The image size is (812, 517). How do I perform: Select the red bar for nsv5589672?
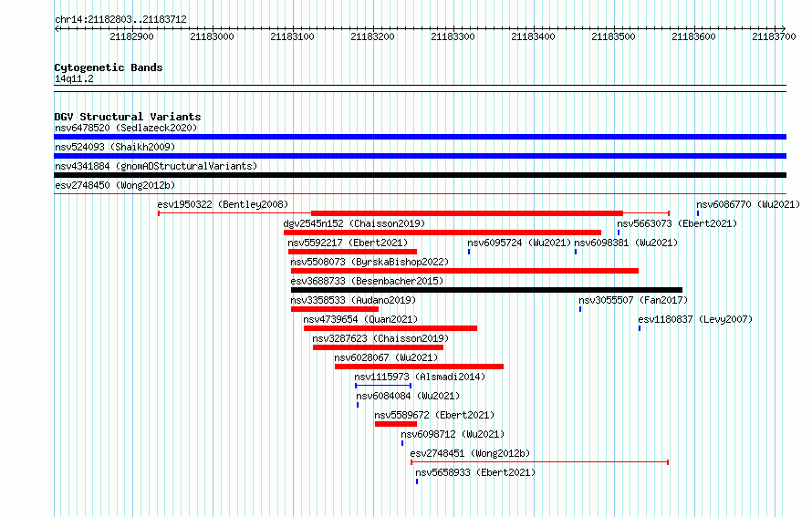coord(396,424)
